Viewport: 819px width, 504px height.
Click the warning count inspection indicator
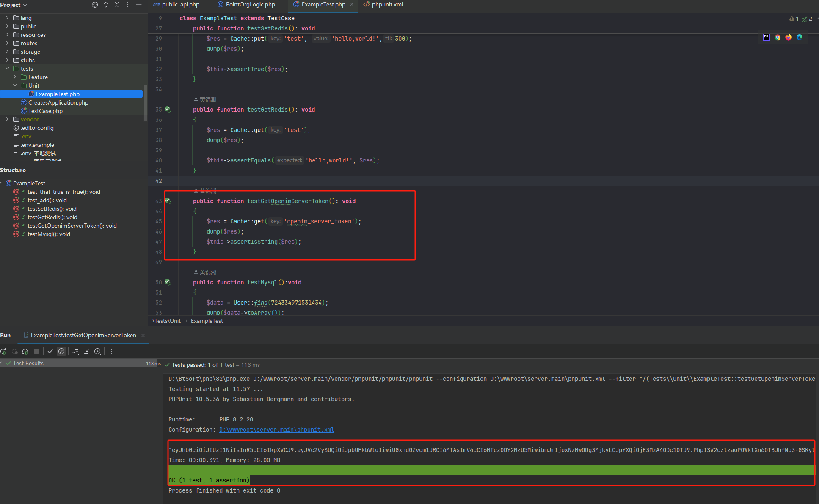point(794,19)
